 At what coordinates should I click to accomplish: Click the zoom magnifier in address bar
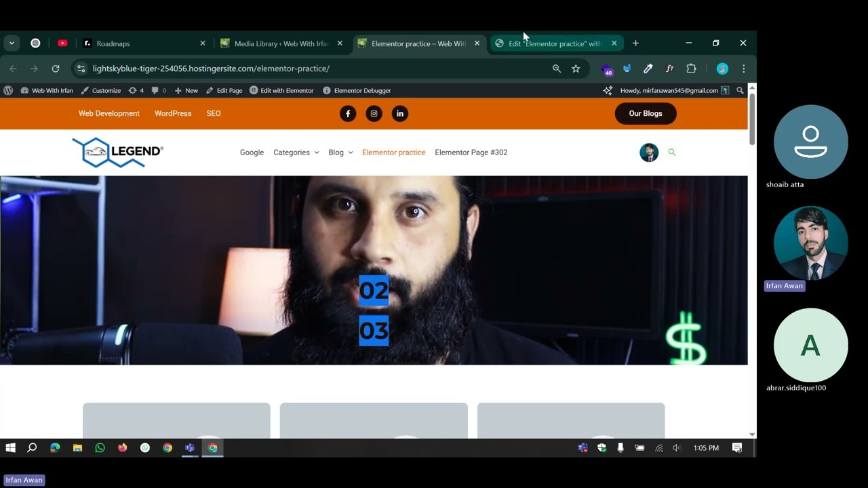click(557, 68)
